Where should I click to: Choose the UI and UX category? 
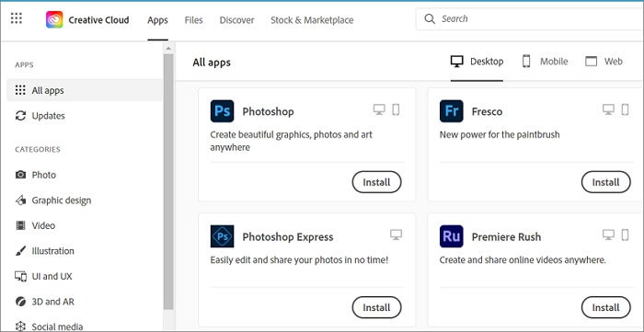[85, 276]
